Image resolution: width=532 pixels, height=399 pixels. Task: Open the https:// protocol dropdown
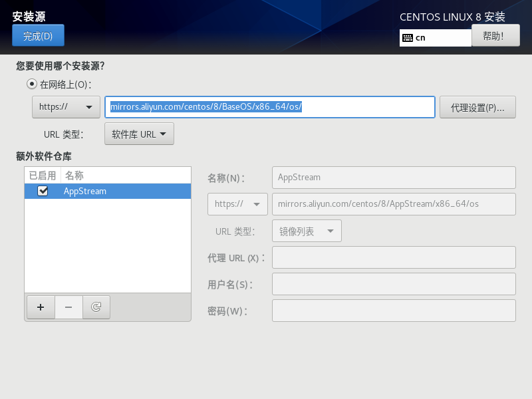[x=65, y=106]
